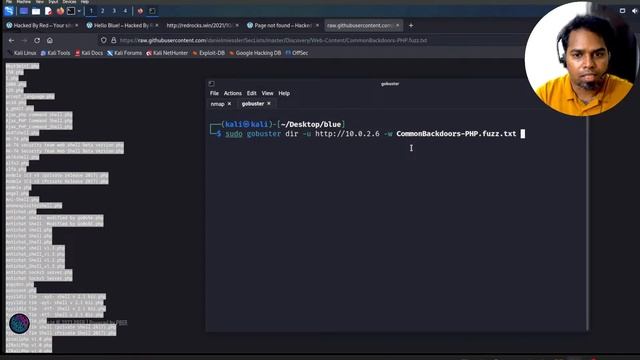
Task: Open the file manager panel launcher
Action: (36, 11)
